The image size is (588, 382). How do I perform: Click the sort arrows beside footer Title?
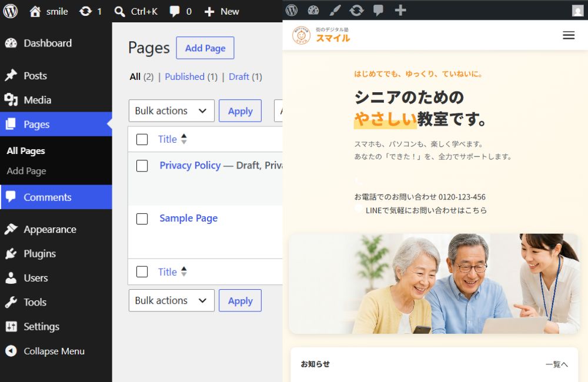click(x=183, y=272)
